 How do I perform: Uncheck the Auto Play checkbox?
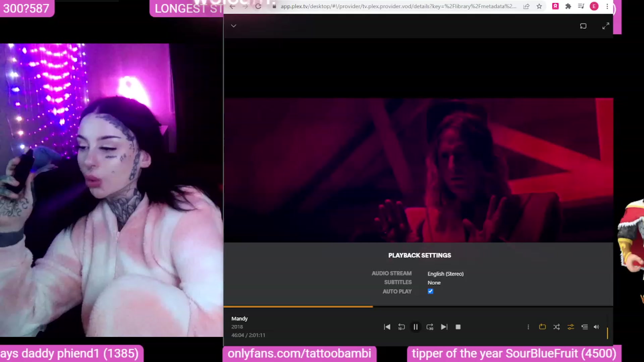pyautogui.click(x=430, y=291)
